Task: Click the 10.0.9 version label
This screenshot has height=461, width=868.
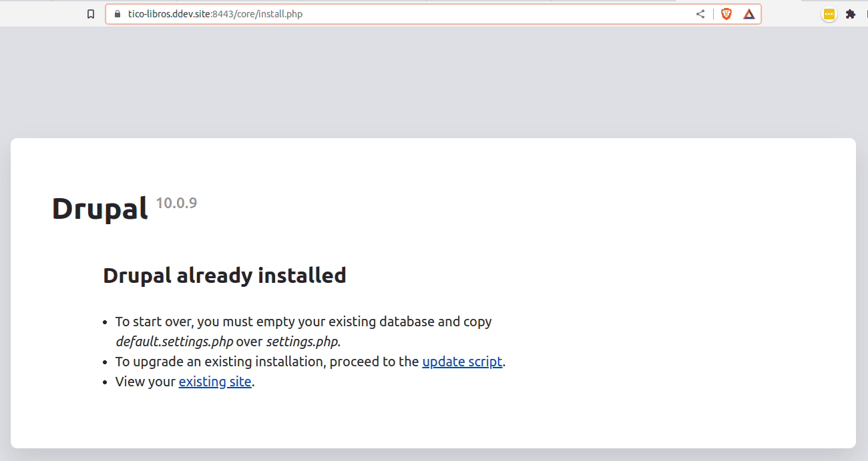Action: coord(176,202)
